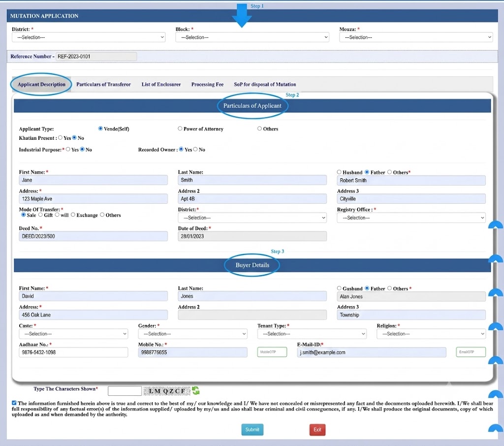Click the empty buyer Address 2 field
This screenshot has height=446, width=504.
pyautogui.click(x=252, y=315)
